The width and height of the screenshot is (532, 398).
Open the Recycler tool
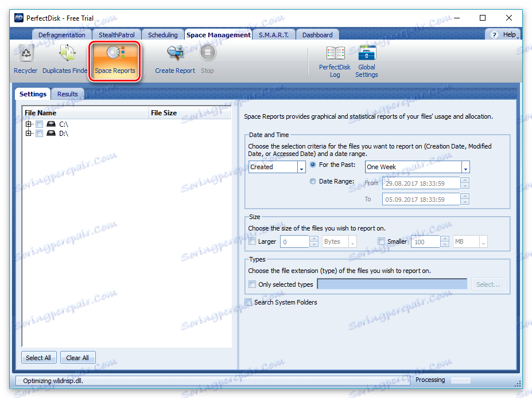(x=25, y=59)
